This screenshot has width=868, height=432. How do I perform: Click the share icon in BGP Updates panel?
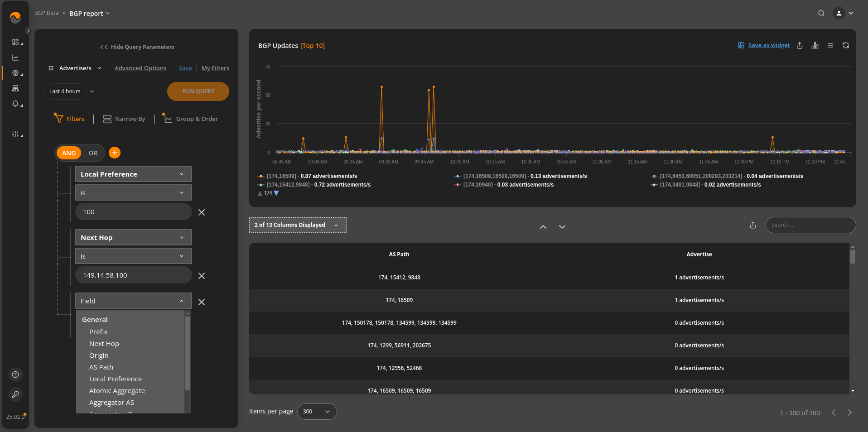pyautogui.click(x=800, y=45)
